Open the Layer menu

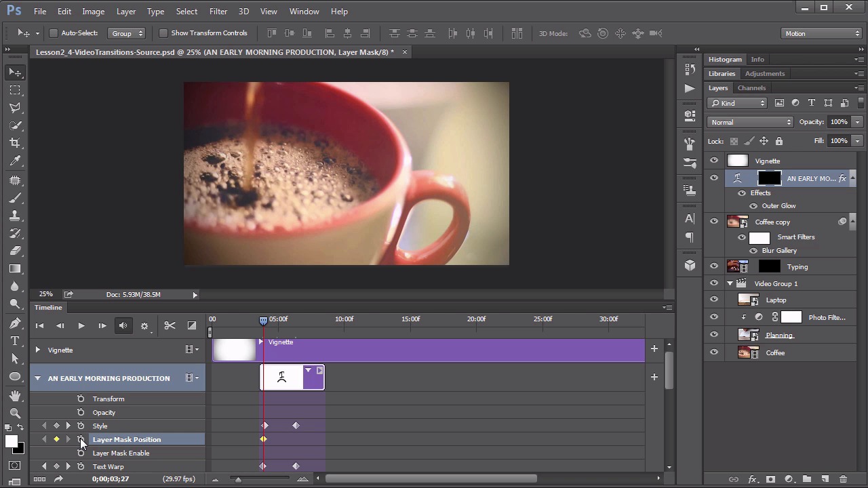click(126, 12)
